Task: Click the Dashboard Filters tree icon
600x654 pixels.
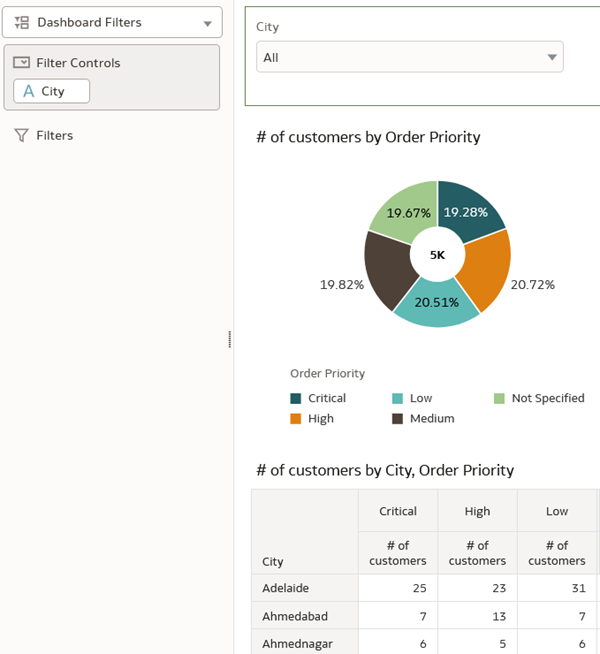Action: (x=22, y=22)
